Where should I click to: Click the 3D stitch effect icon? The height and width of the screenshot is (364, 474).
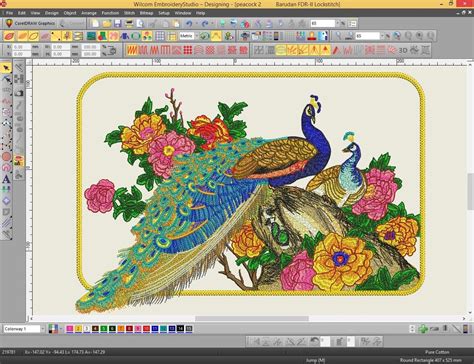403,50
